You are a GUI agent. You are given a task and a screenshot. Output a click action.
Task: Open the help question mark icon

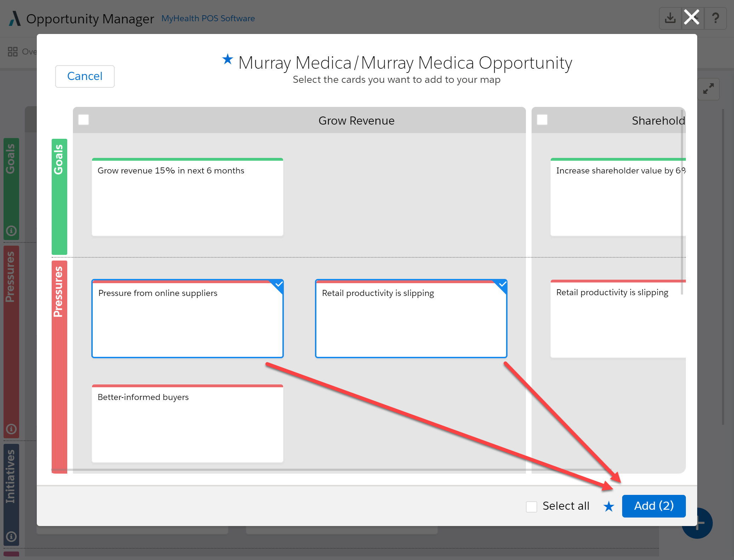(x=715, y=18)
